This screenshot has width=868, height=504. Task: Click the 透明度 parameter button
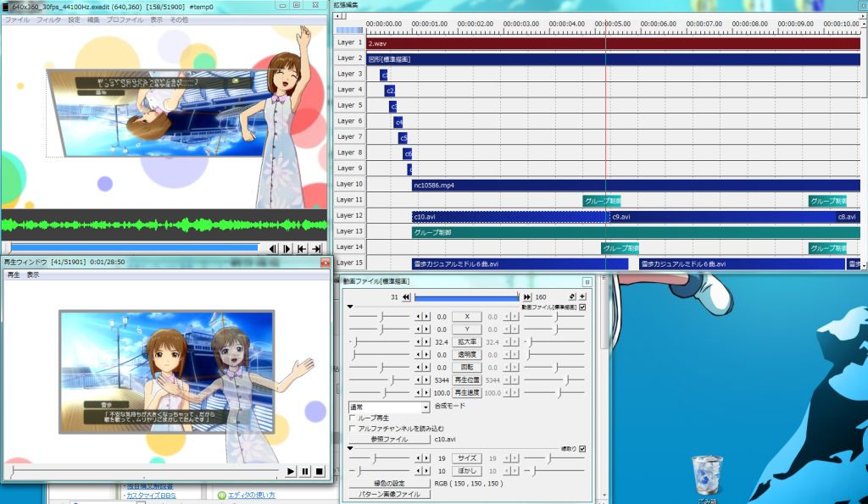(x=467, y=355)
